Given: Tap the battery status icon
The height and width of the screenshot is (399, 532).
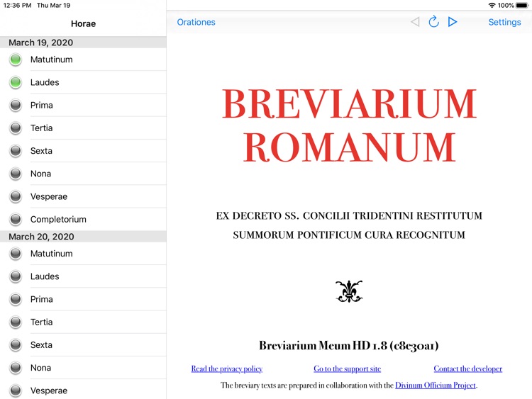Looking at the screenshot, I should tap(522, 5).
